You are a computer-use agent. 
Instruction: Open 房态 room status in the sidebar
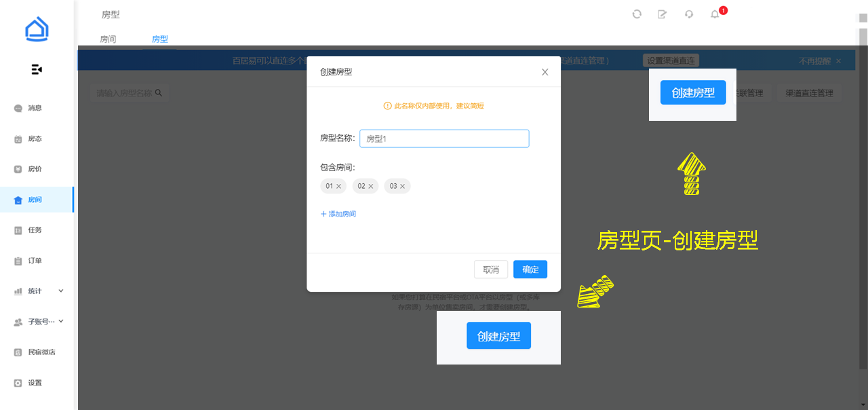37,138
